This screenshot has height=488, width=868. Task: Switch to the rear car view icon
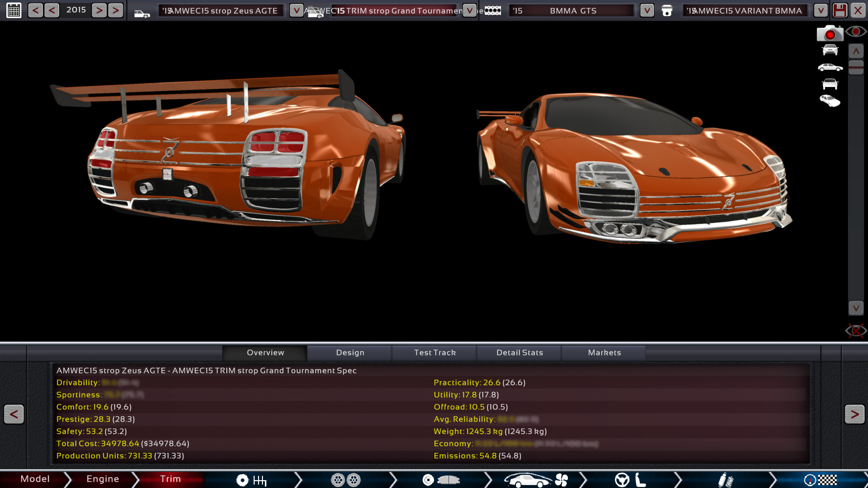(x=830, y=84)
